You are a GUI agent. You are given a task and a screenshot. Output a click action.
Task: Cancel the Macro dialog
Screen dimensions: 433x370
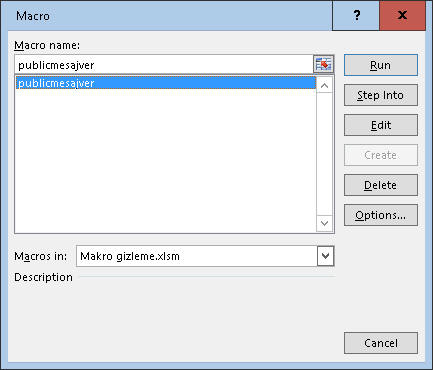[381, 343]
